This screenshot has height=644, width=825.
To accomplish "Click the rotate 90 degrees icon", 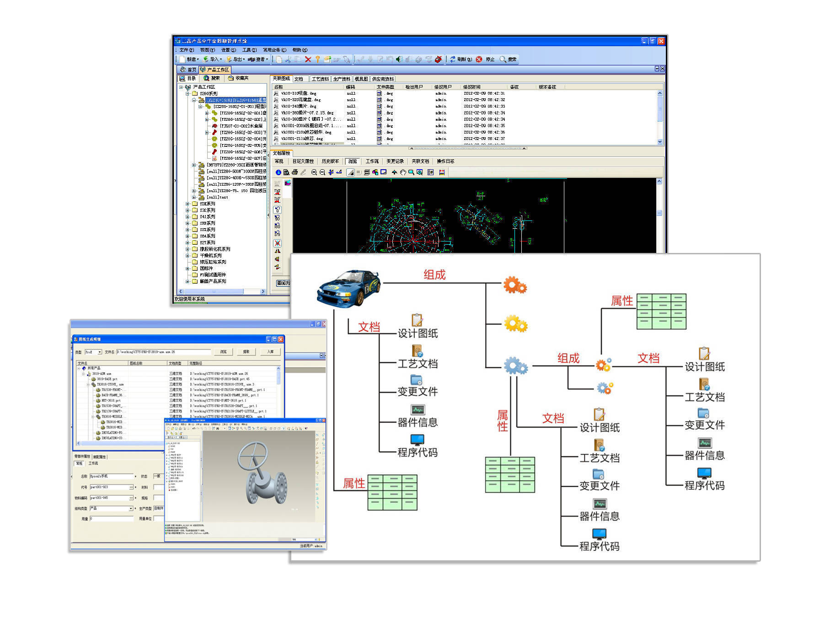I will click(277, 218).
